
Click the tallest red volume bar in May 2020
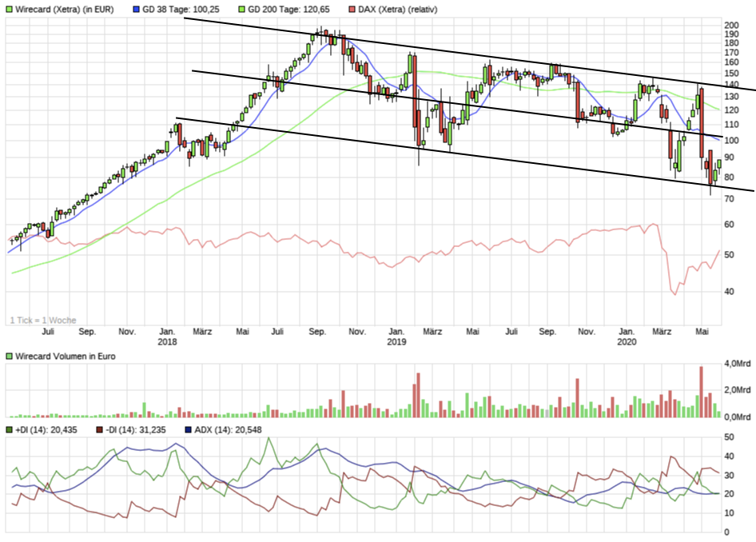pos(701,392)
